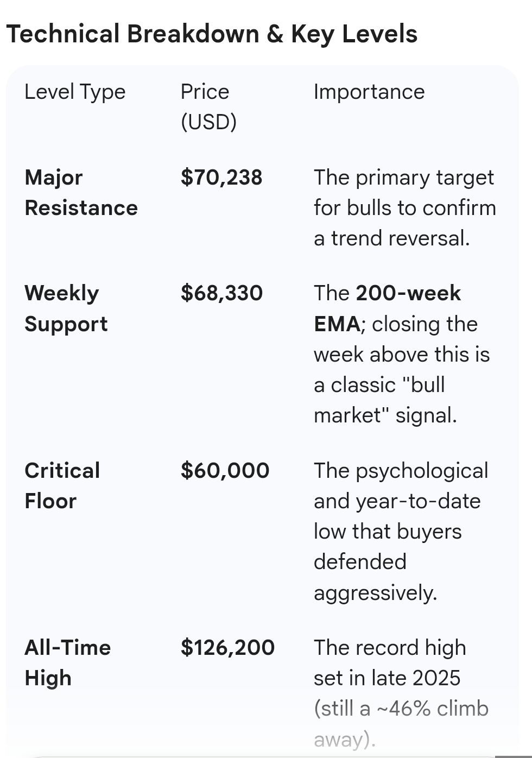Select the All-Time High row label
This screenshot has height=758, width=532.
67,663
